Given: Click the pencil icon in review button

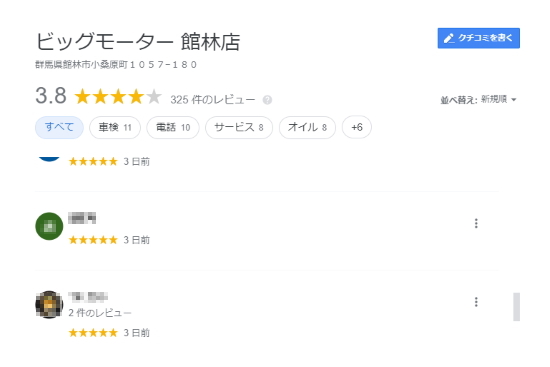Looking at the screenshot, I should pos(449,38).
